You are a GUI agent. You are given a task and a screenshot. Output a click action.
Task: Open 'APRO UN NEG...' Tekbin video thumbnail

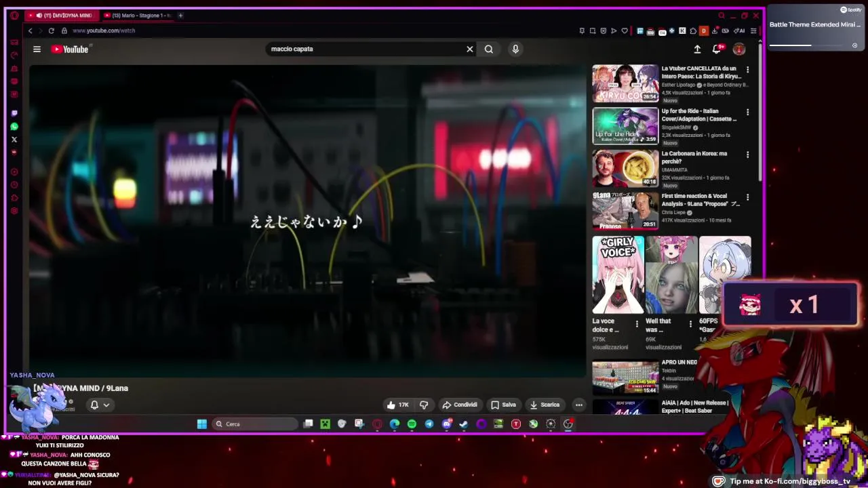[x=625, y=377]
